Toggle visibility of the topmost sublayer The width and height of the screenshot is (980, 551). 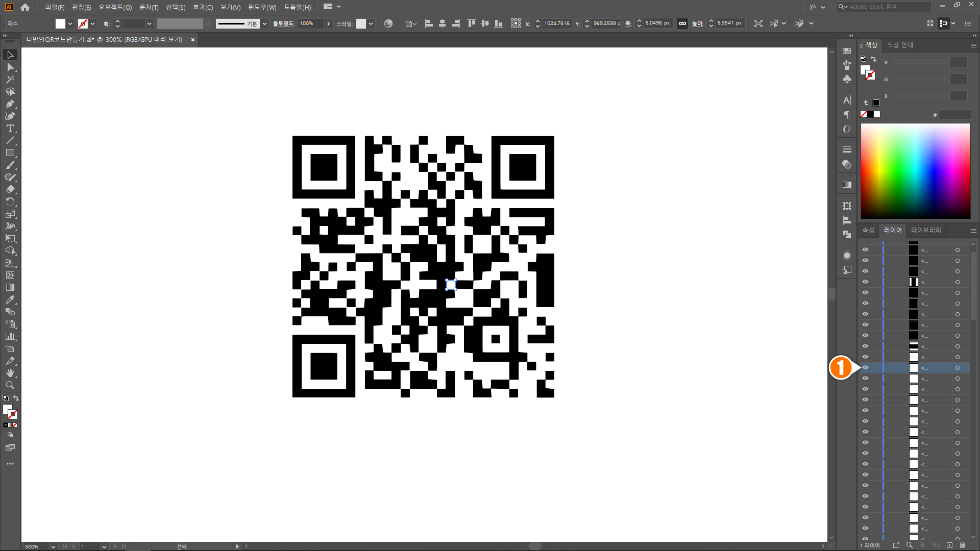865,249
